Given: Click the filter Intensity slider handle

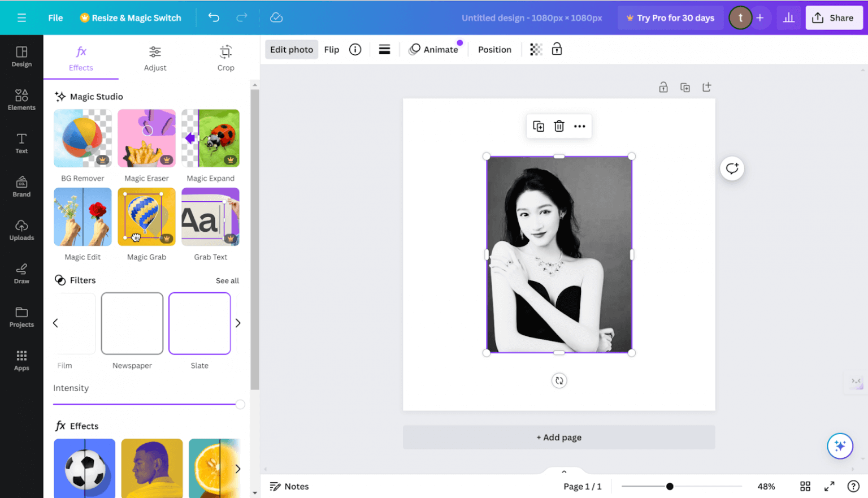Looking at the screenshot, I should coord(240,404).
